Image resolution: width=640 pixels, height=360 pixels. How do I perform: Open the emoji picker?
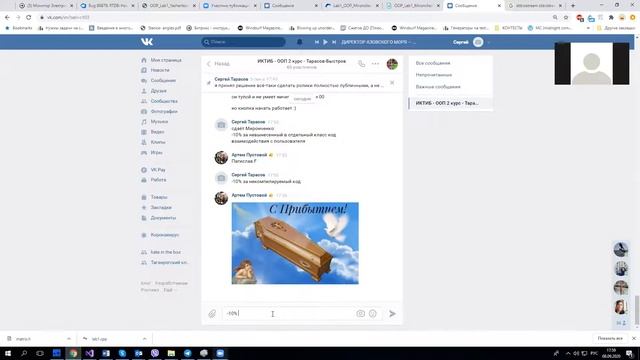coord(373,313)
